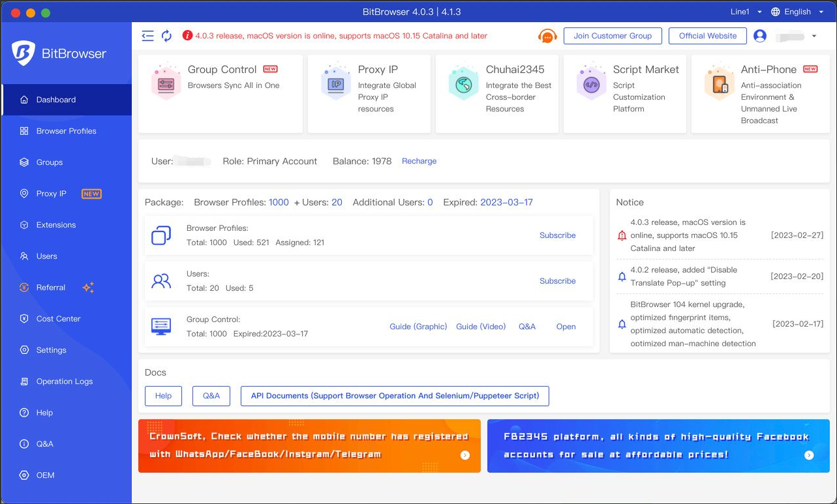Click Help button under Docs
Image resolution: width=837 pixels, height=504 pixels.
pyautogui.click(x=163, y=396)
